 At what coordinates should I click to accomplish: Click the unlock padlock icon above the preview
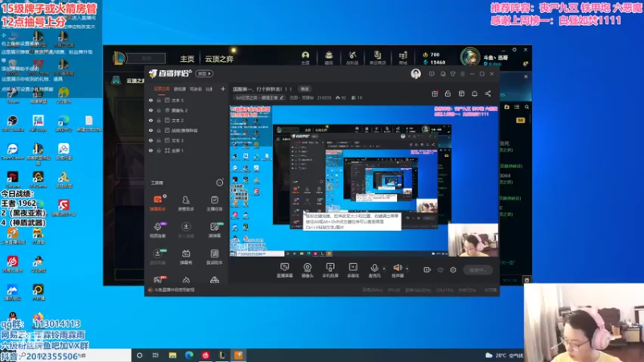coord(448,93)
